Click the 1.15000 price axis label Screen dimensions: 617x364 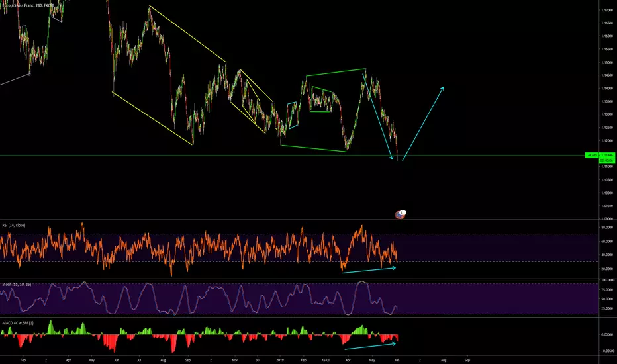pyautogui.click(x=607, y=62)
